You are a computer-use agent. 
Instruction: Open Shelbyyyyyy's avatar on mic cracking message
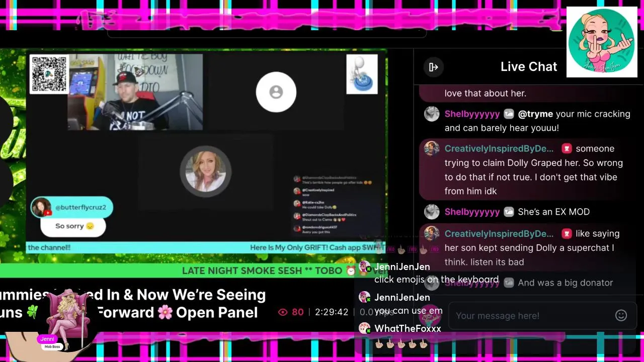(432, 114)
